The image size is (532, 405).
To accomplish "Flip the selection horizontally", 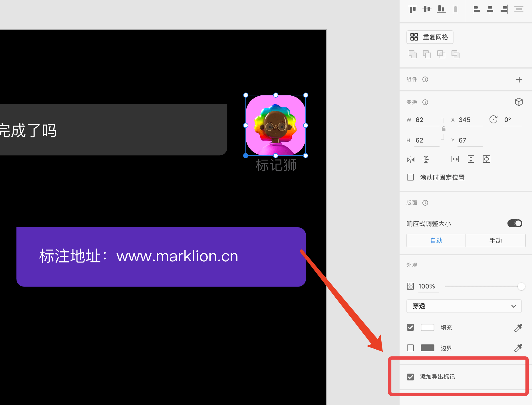I will tap(411, 159).
